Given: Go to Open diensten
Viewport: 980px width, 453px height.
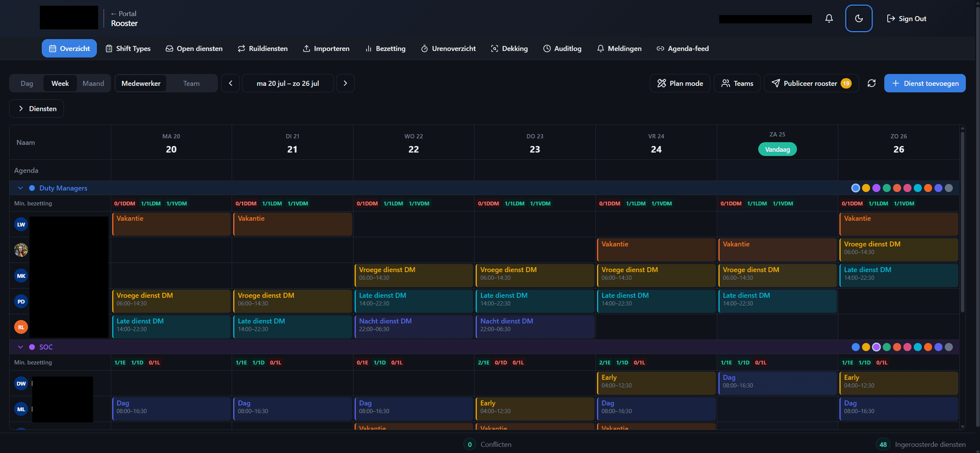Looking at the screenshot, I should pyautogui.click(x=194, y=48).
